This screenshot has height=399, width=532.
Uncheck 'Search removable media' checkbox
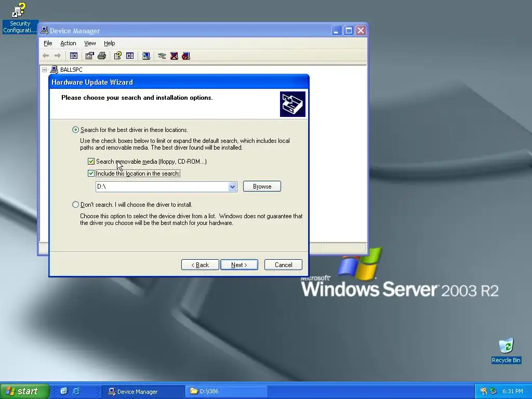(x=91, y=161)
